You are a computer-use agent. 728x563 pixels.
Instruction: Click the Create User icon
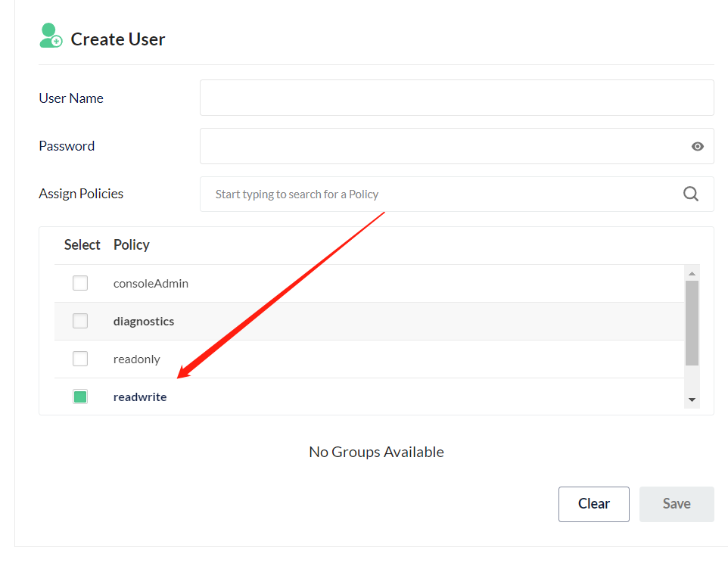(51, 36)
